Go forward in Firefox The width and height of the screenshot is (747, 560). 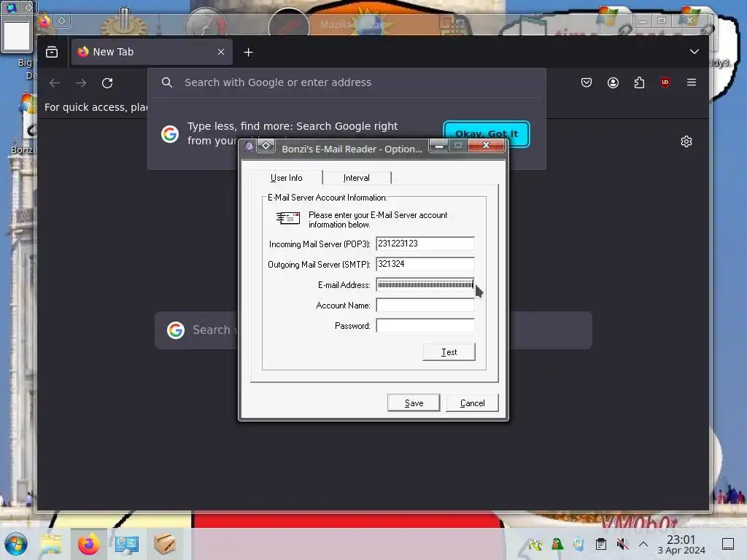point(81,83)
